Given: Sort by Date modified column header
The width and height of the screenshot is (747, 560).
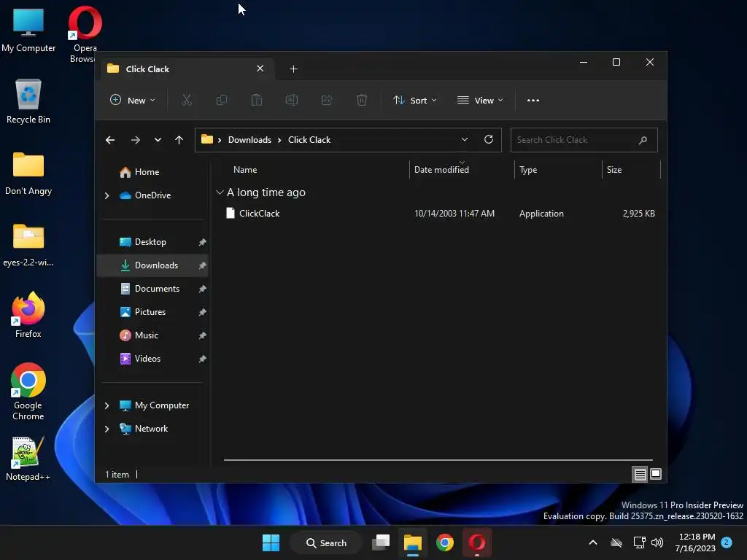Looking at the screenshot, I should point(441,170).
